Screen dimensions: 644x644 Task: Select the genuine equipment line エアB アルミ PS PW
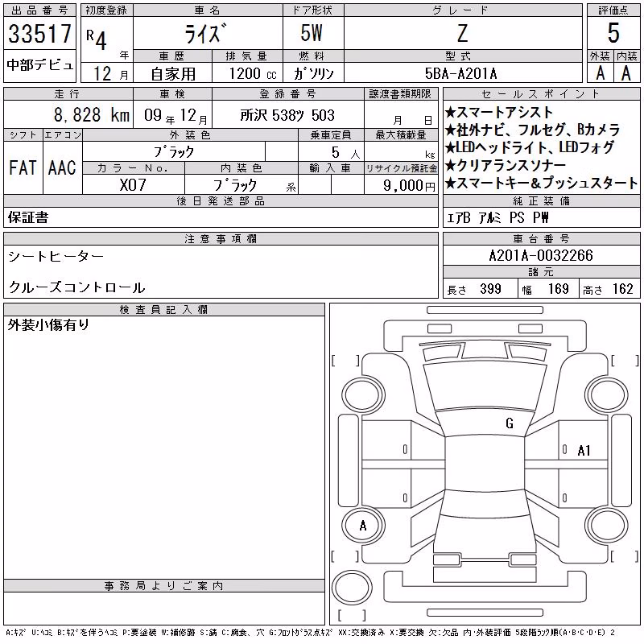[x=497, y=217]
